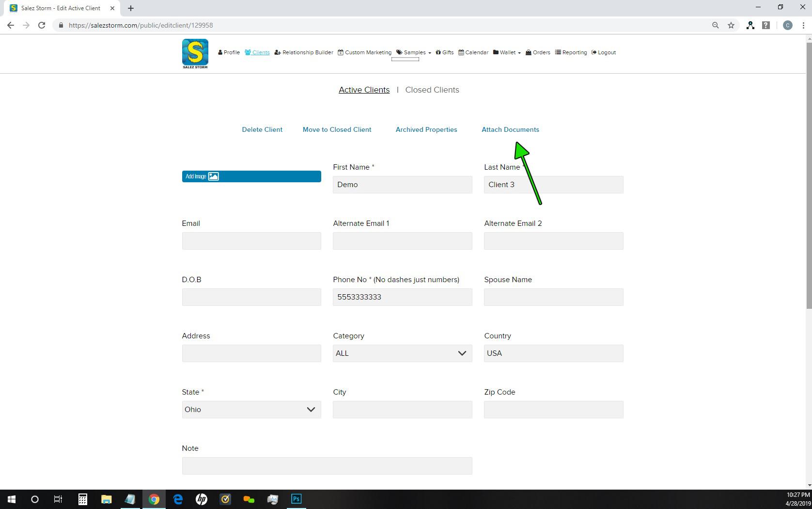This screenshot has height=509, width=812.
Task: Click the Delete Client link
Action: 262,129
